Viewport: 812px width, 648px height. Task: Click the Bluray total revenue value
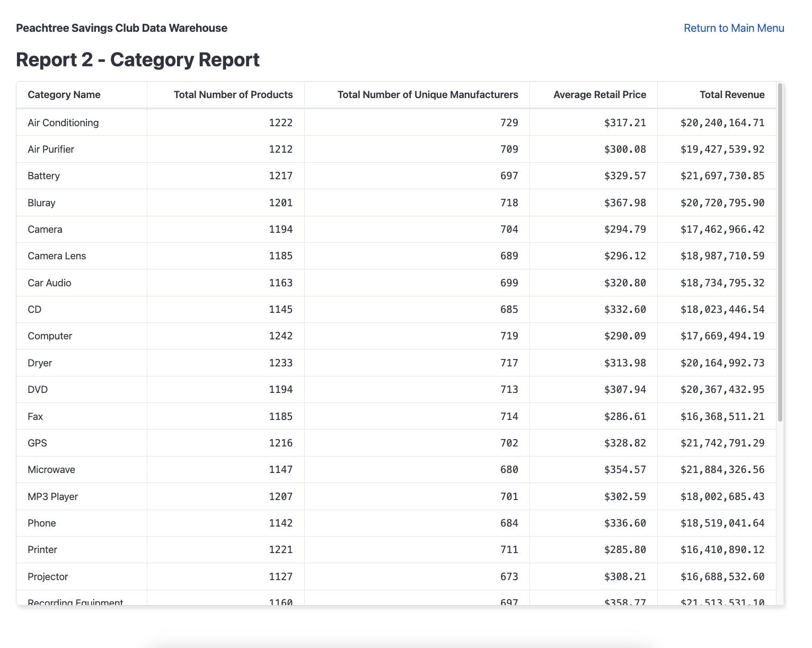(722, 203)
